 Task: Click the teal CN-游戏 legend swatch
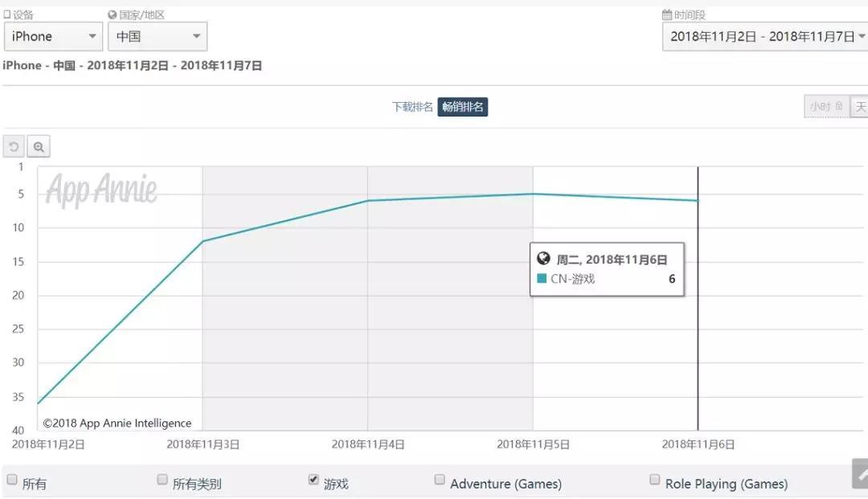click(542, 279)
